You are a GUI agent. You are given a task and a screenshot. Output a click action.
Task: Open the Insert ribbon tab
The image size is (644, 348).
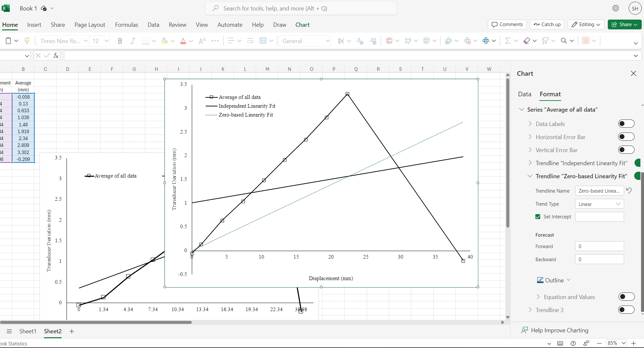pyautogui.click(x=34, y=25)
